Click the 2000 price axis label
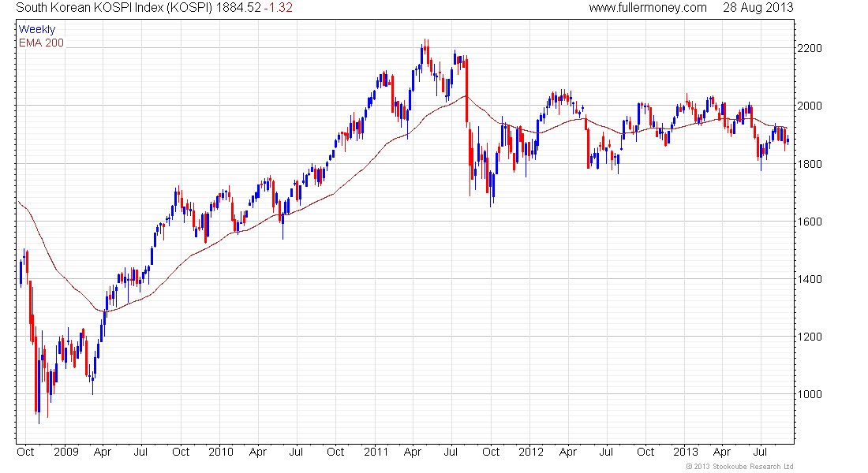868x473 pixels. pyautogui.click(x=810, y=106)
